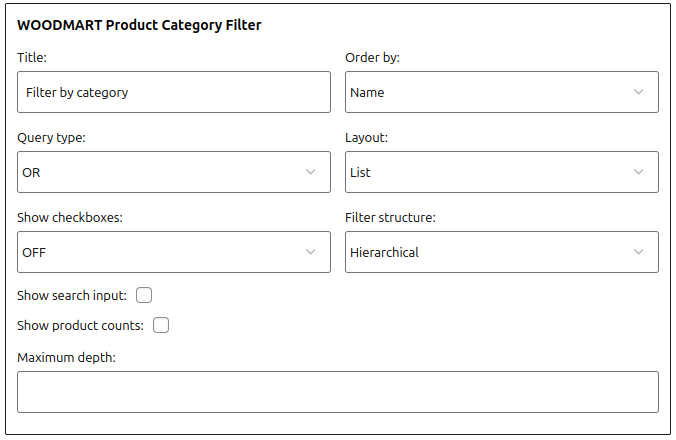Click the "Show search input:" label text

(72, 295)
